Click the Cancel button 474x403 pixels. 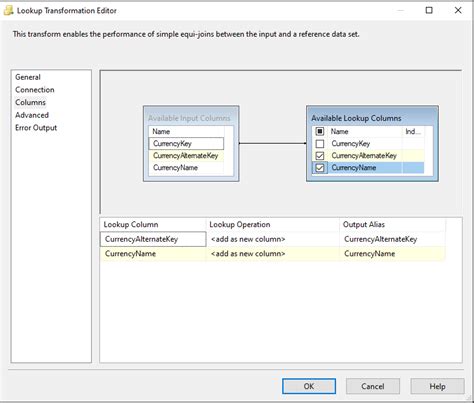tap(373, 386)
